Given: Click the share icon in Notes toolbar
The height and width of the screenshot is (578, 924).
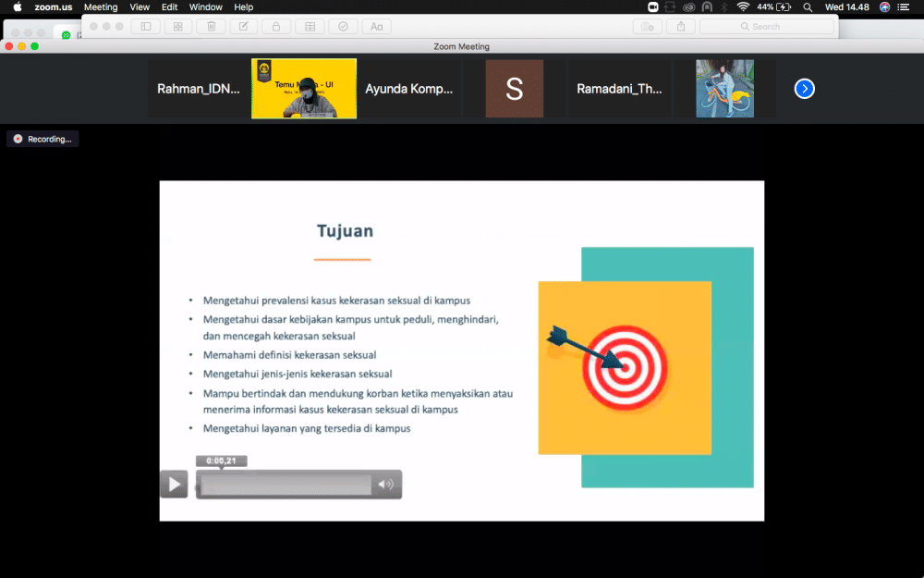Looking at the screenshot, I should tap(681, 27).
